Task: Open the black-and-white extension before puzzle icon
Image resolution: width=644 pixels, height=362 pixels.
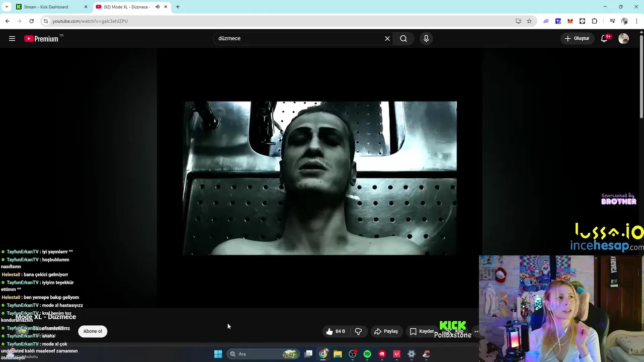Action: point(582,21)
